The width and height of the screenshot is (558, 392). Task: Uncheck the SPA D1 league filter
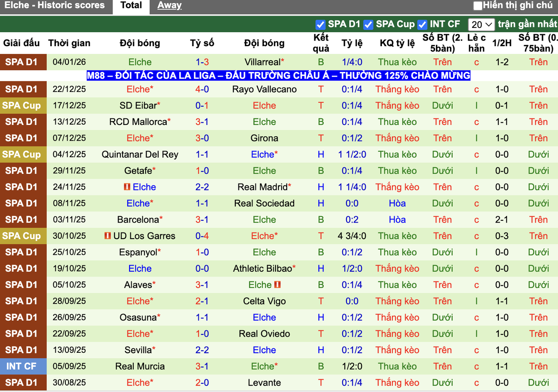(320, 24)
